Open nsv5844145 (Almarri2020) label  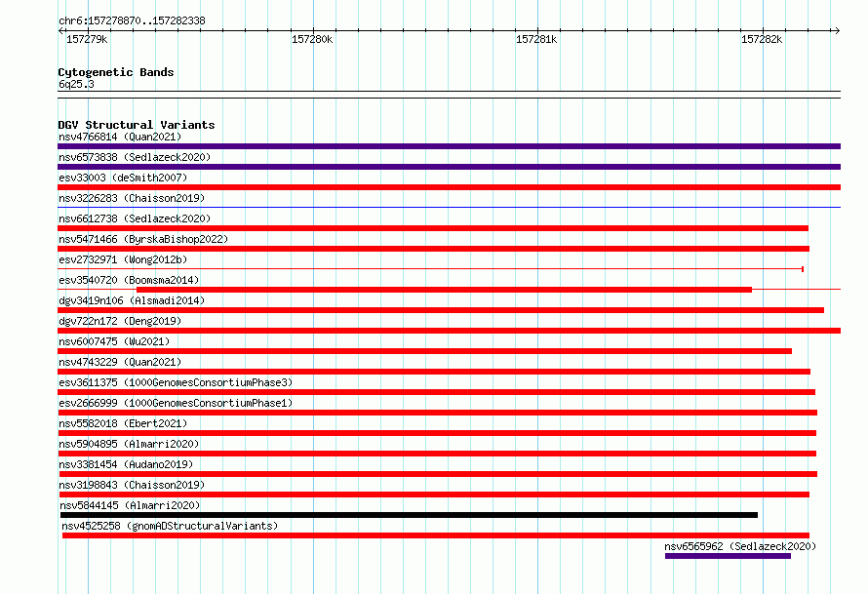(x=130, y=505)
